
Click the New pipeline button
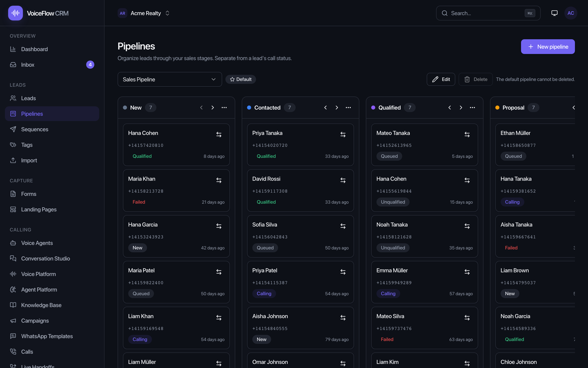coord(548,47)
